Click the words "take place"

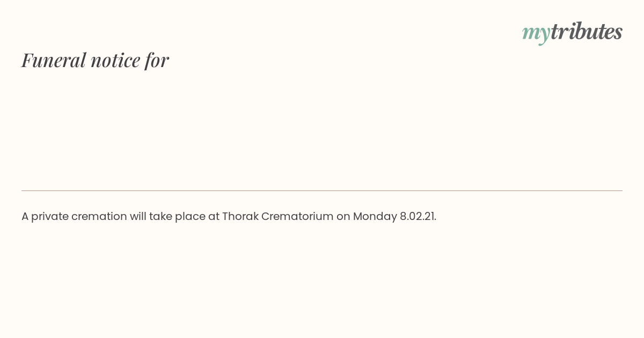[x=177, y=216]
